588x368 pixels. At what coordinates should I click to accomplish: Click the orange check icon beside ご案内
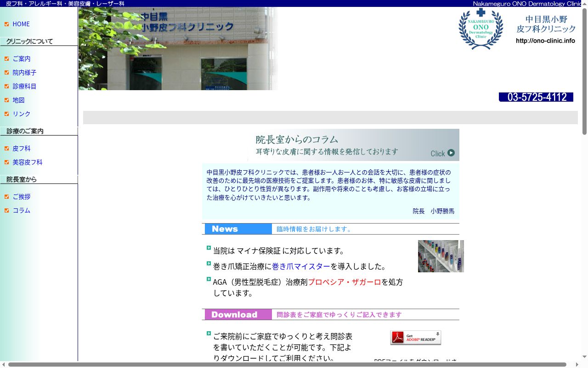tap(7, 59)
